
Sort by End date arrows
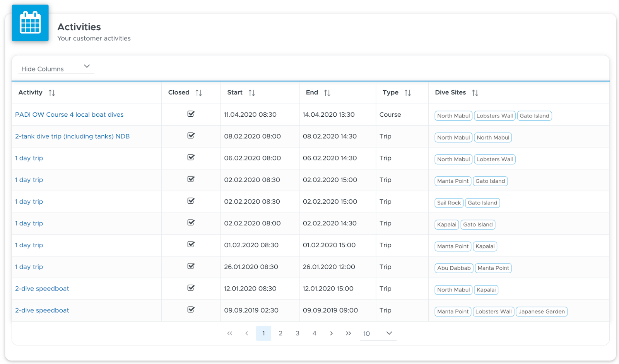327,93
